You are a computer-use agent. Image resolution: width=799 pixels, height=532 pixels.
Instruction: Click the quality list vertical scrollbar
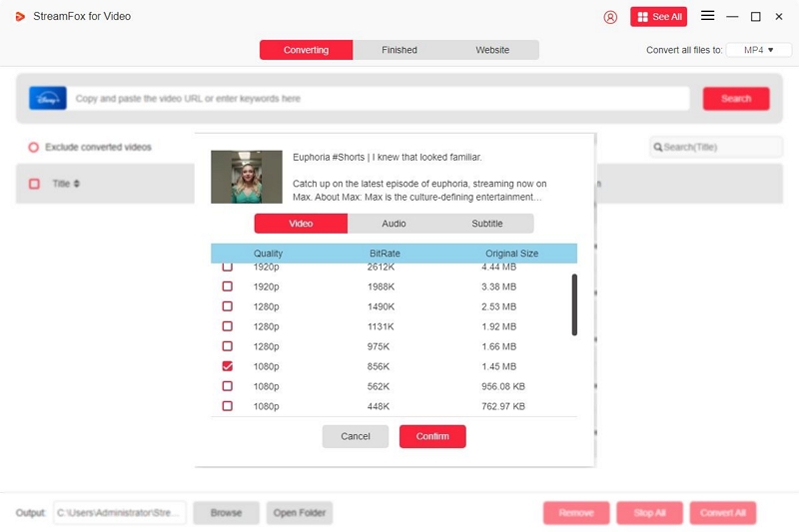pos(573,305)
